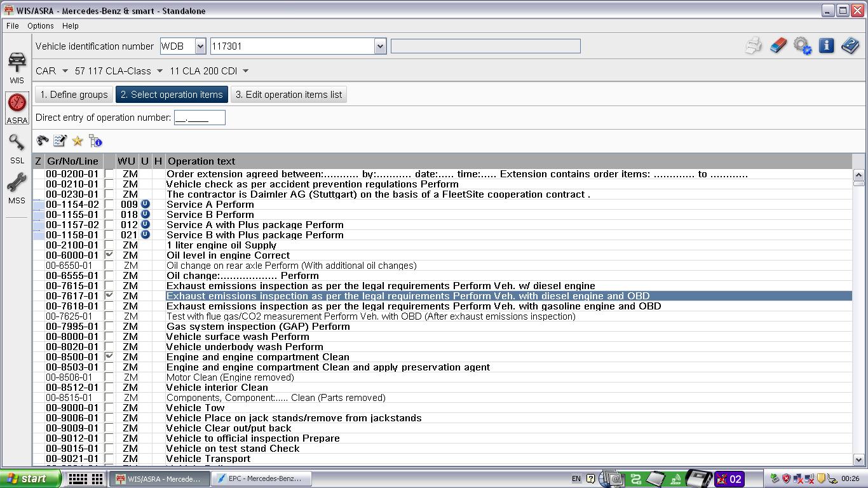This screenshot has width=868, height=488.
Task: Click update marker for Service B with Plus package
Action: 145,234
